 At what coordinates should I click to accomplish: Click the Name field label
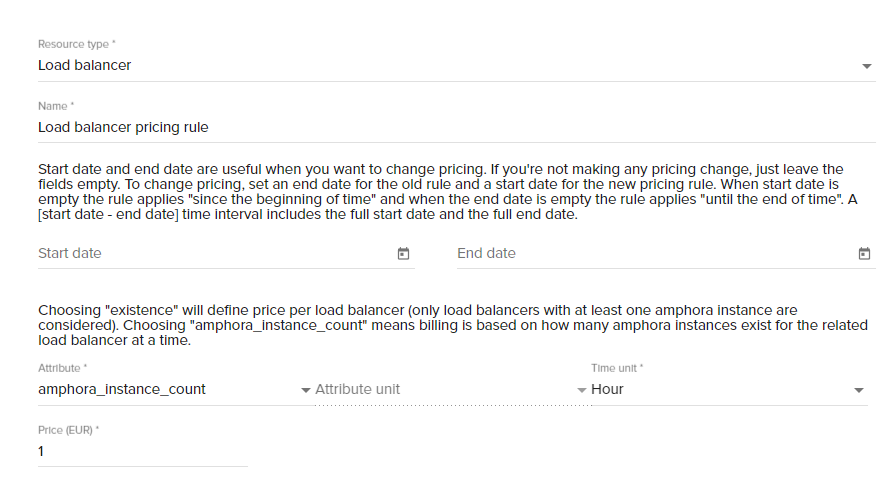[x=56, y=106]
